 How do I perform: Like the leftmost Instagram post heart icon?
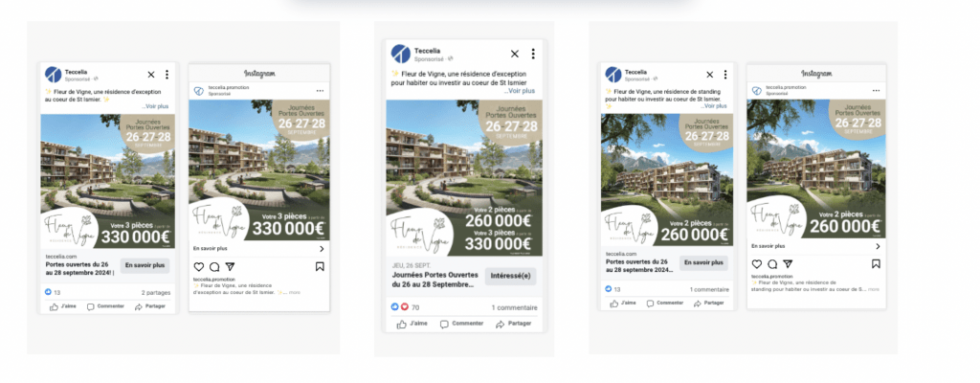click(x=198, y=266)
